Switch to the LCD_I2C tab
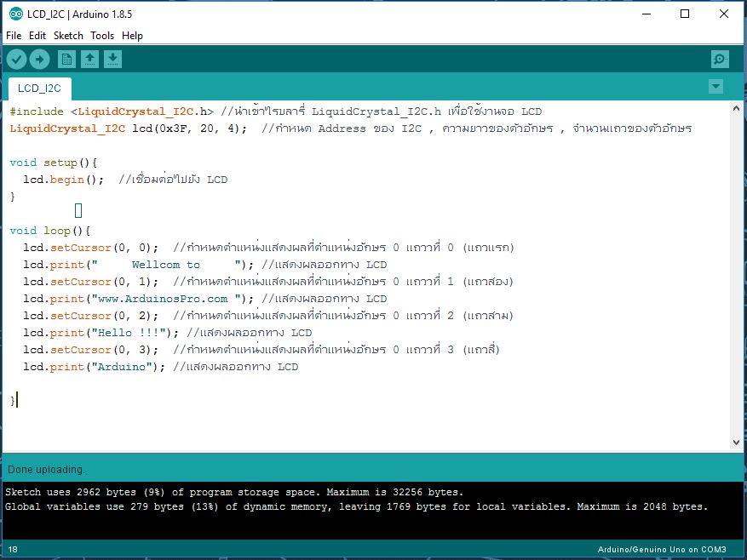This screenshot has width=747, height=560. (37, 88)
